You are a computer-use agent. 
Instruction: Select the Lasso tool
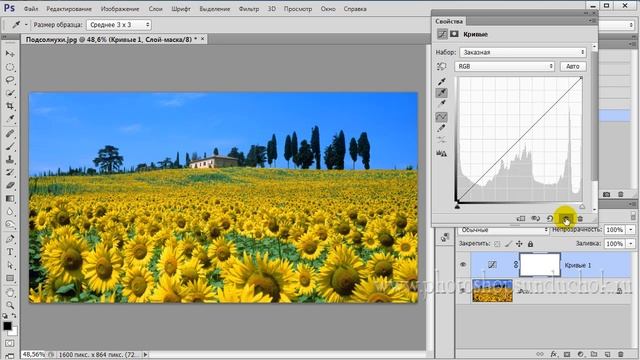tap(10, 80)
